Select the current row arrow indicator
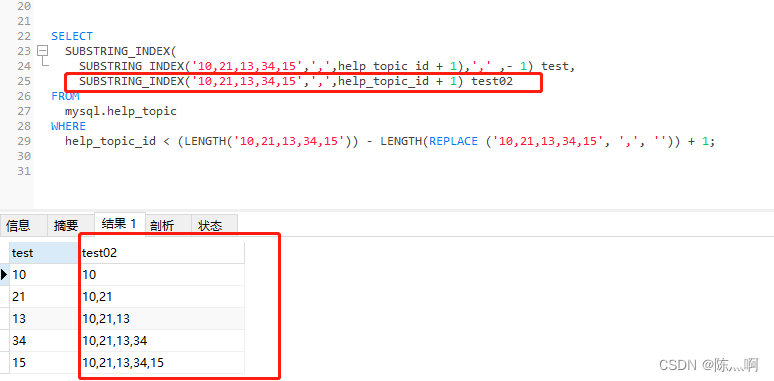774x381 pixels. (x=4, y=275)
